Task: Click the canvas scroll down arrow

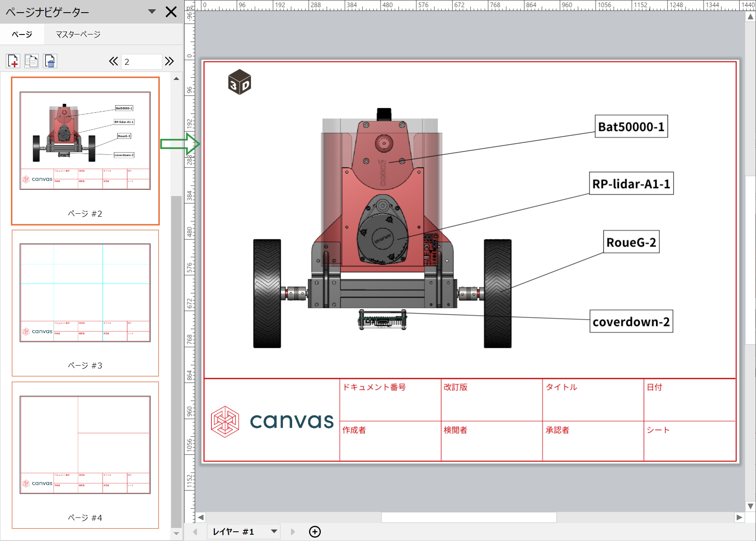Action: tap(751, 506)
